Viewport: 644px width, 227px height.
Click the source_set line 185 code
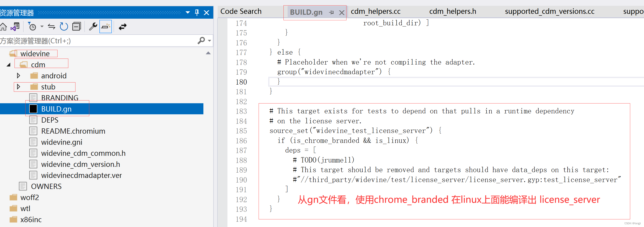(x=355, y=131)
